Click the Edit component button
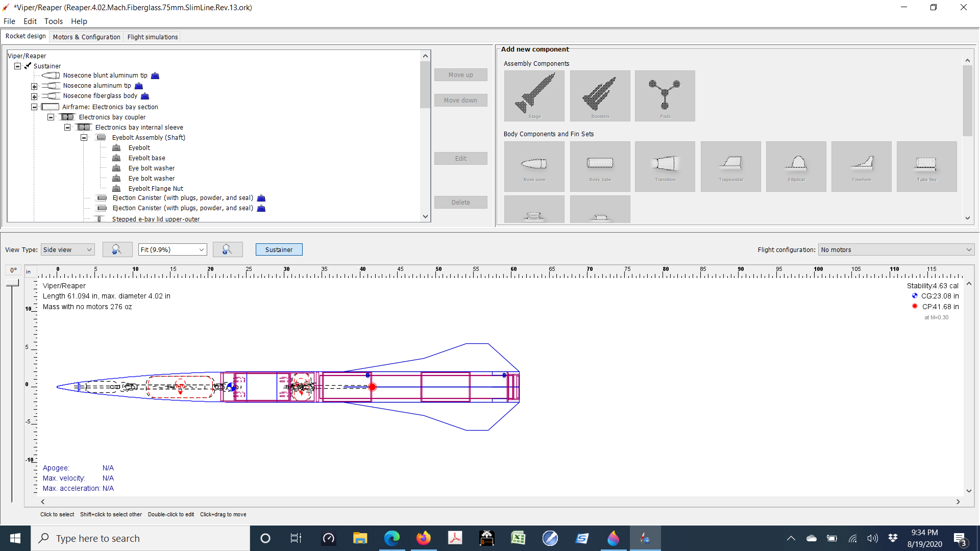The width and height of the screenshot is (980, 551). tap(461, 159)
